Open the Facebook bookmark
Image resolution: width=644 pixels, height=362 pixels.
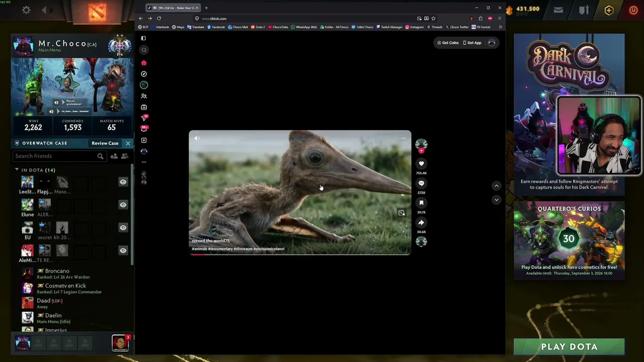tap(216, 27)
